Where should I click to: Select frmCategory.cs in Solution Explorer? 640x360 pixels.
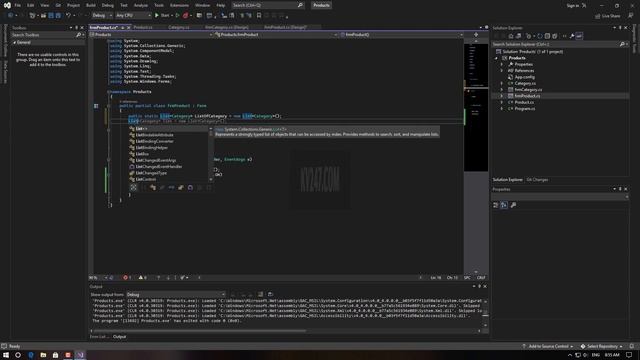click(528, 90)
